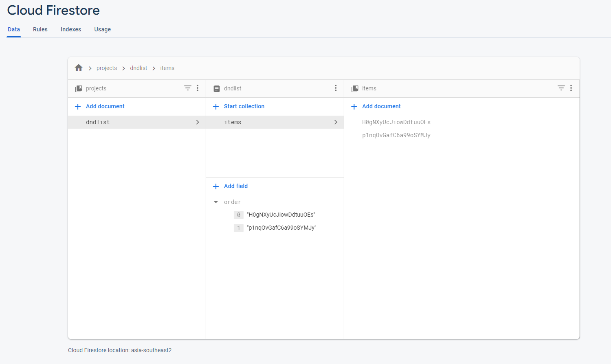611x364 pixels.
Task: Click the dndlist column title text
Action: [233, 88]
